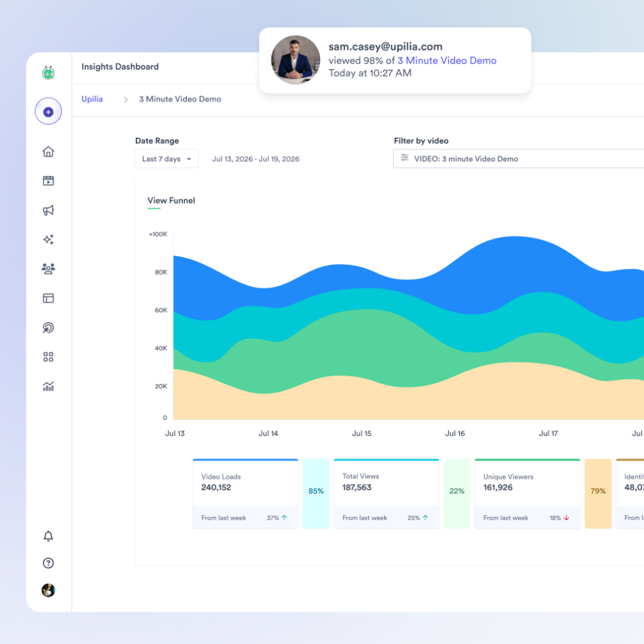
Task: Open the megaphone campaigns icon
Action: click(x=48, y=210)
